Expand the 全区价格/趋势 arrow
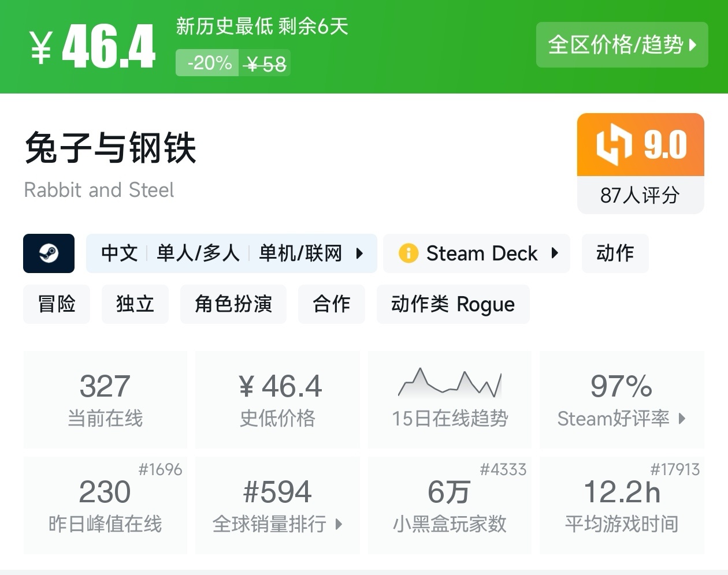The height and width of the screenshot is (575, 728). click(x=693, y=45)
